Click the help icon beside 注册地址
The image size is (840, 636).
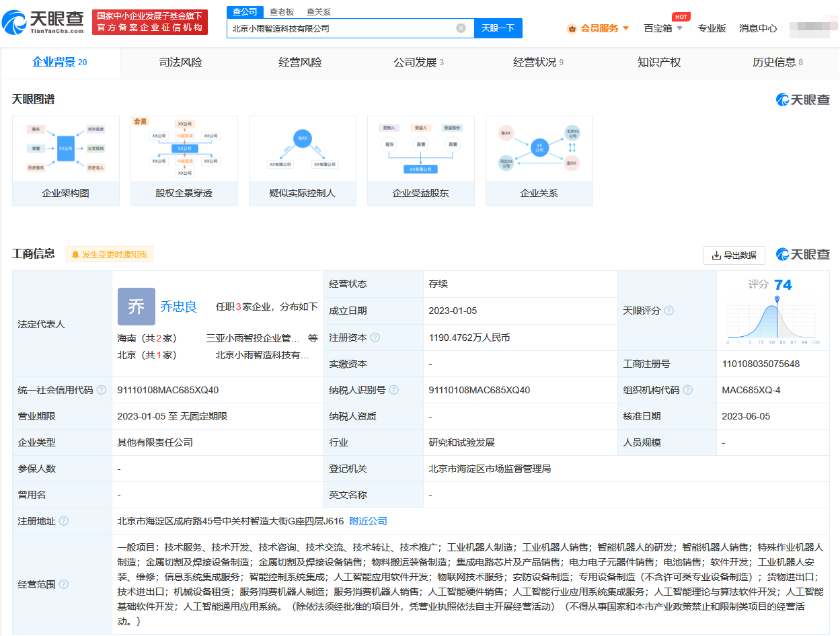(x=63, y=521)
